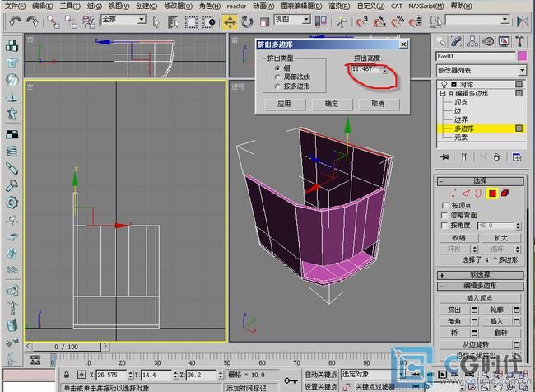Click the Undo arrow in the toolbar
Screen dimensions: 535x392
coord(15,22)
